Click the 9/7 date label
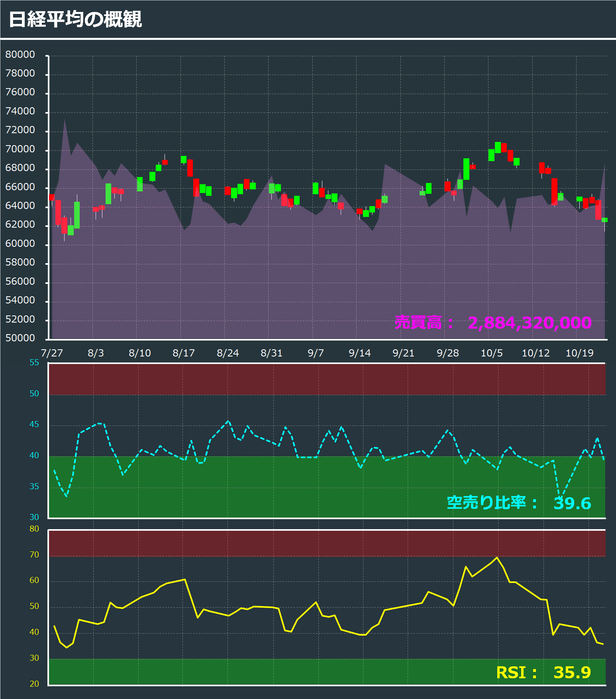This screenshot has height=699, width=616. (x=316, y=353)
